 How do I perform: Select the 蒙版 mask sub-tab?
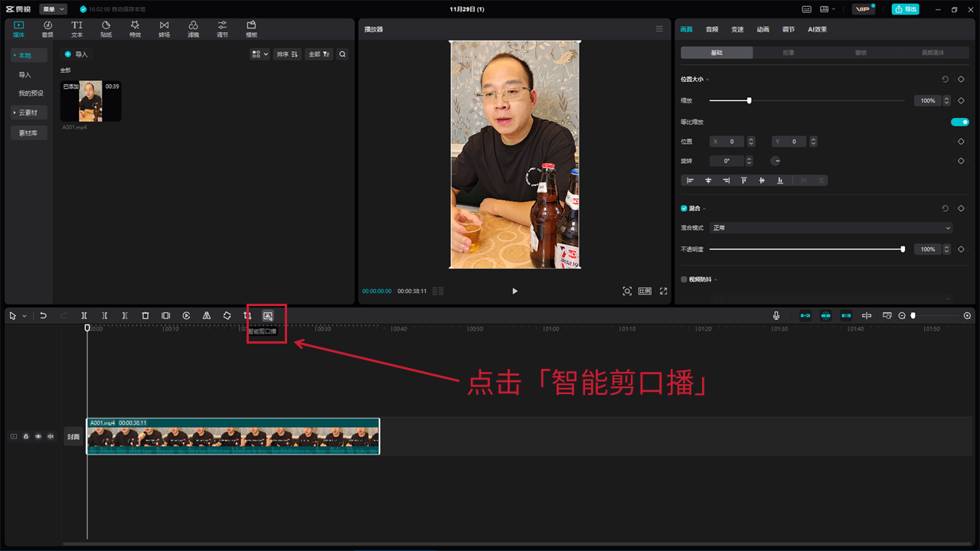point(861,53)
